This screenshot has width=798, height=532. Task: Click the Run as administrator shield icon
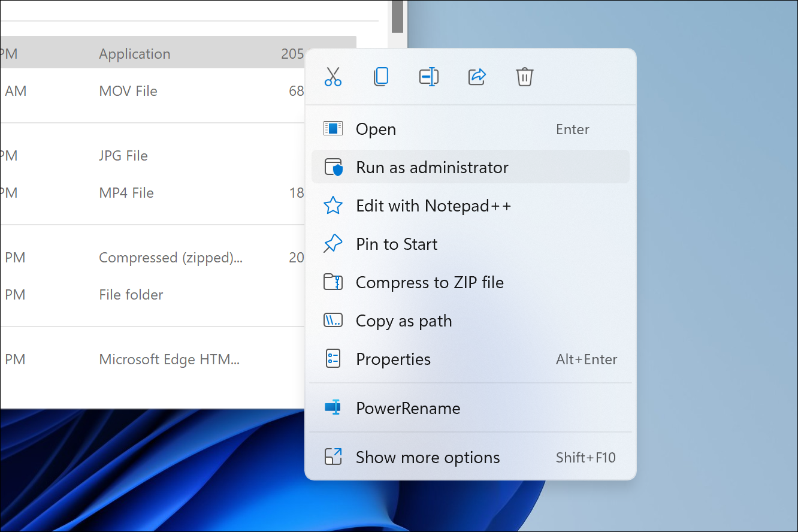tap(333, 167)
